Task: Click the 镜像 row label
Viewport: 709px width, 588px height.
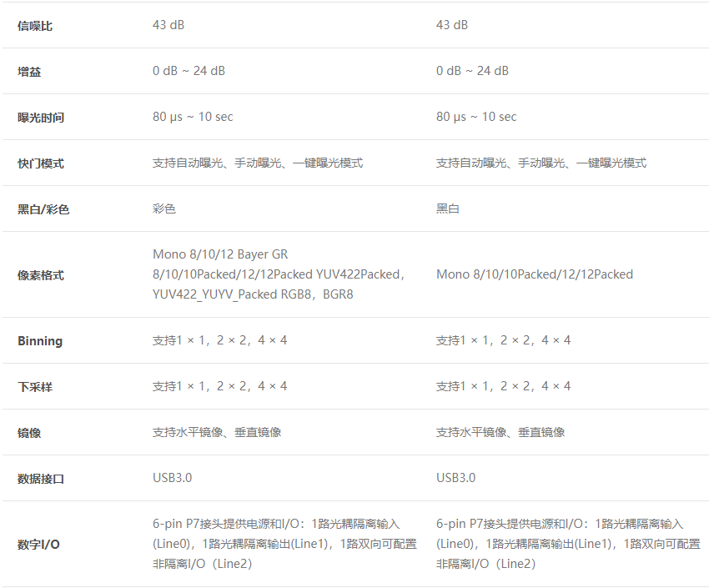Action: pyautogui.click(x=29, y=433)
